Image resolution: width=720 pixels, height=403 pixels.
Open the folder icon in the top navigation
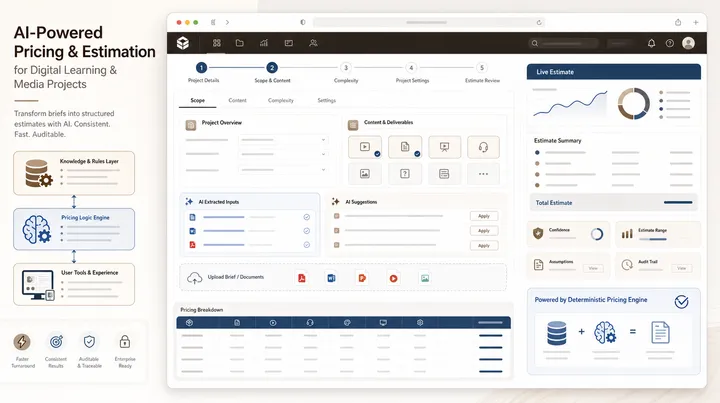240,43
